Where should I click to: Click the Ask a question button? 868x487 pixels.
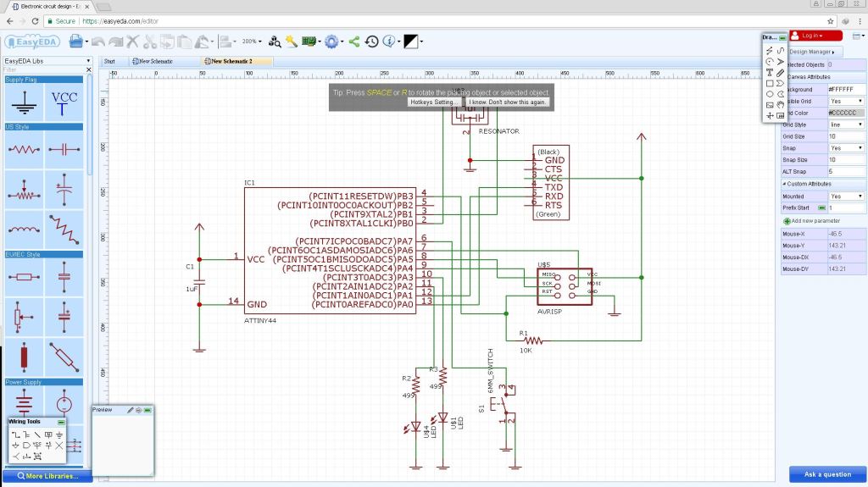click(827, 474)
